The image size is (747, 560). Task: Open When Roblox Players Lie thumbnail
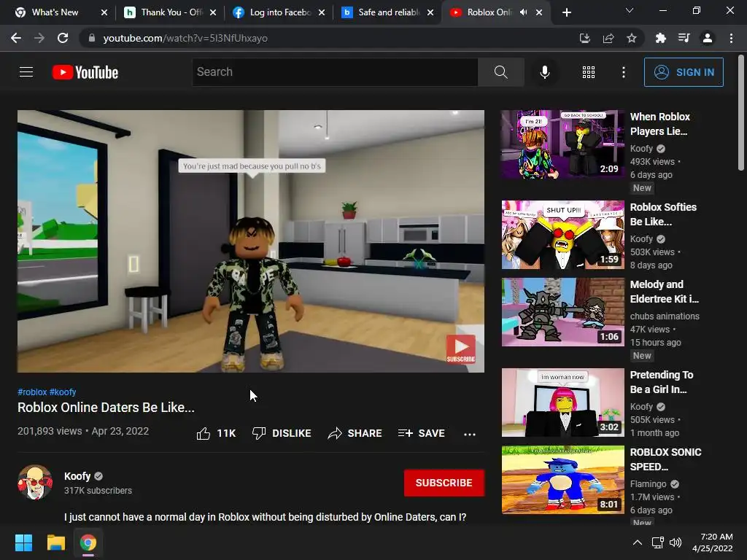point(562,144)
